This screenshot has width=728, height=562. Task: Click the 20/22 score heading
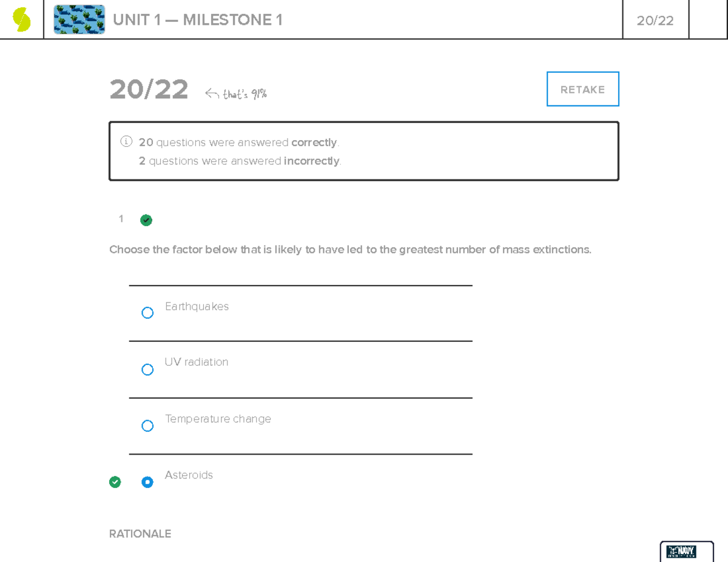[149, 90]
